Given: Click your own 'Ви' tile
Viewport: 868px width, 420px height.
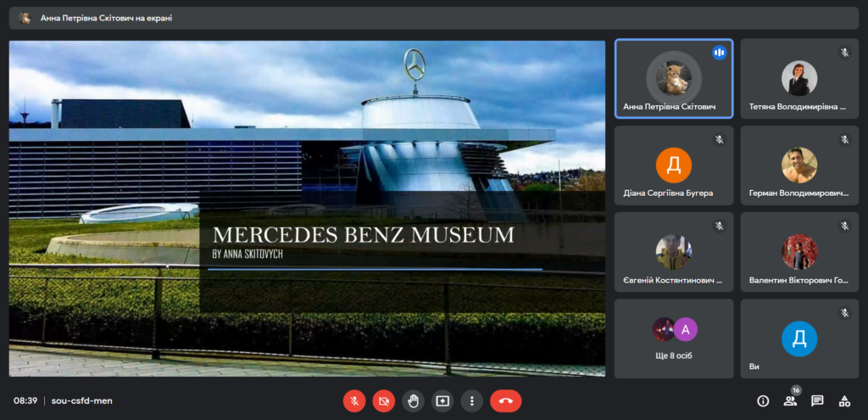Looking at the screenshot, I should pyautogui.click(x=799, y=338).
